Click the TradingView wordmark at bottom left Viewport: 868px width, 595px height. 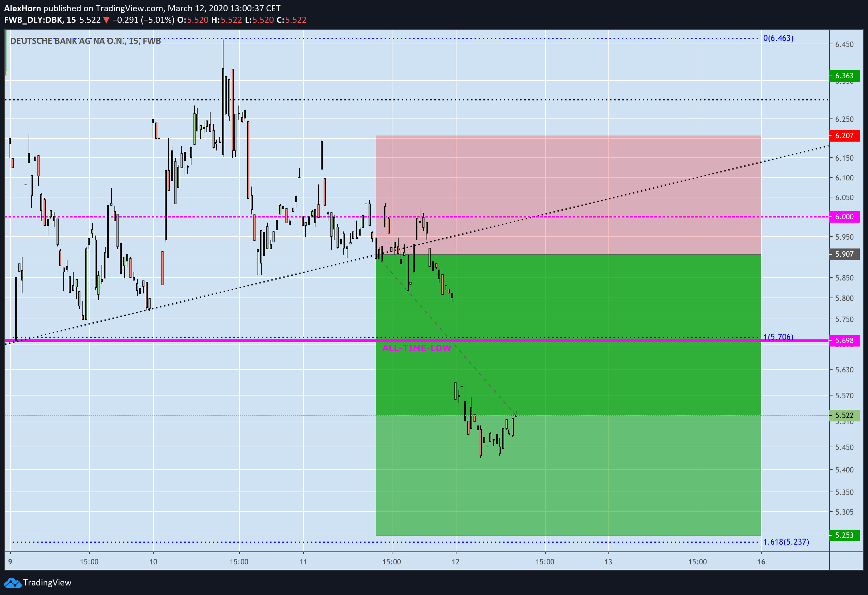pyautogui.click(x=47, y=583)
